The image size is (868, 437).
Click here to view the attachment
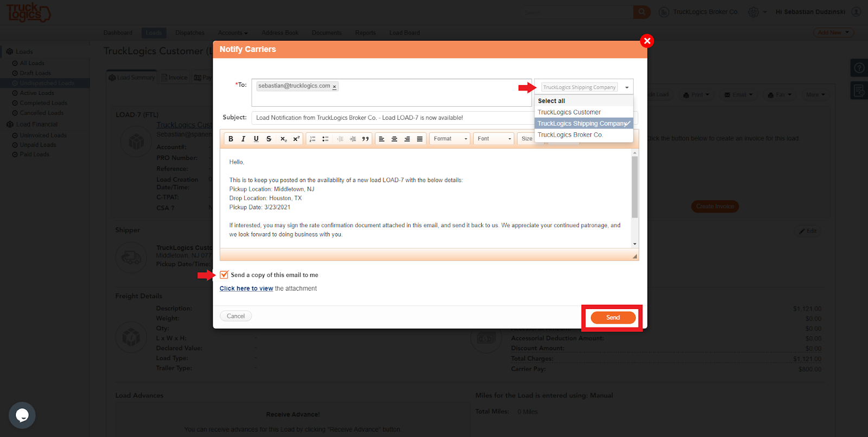click(246, 288)
